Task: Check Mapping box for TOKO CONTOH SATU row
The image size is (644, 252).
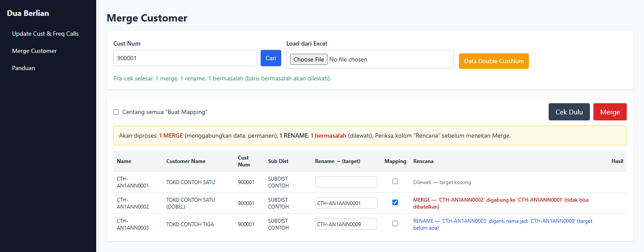Action: 395,181
